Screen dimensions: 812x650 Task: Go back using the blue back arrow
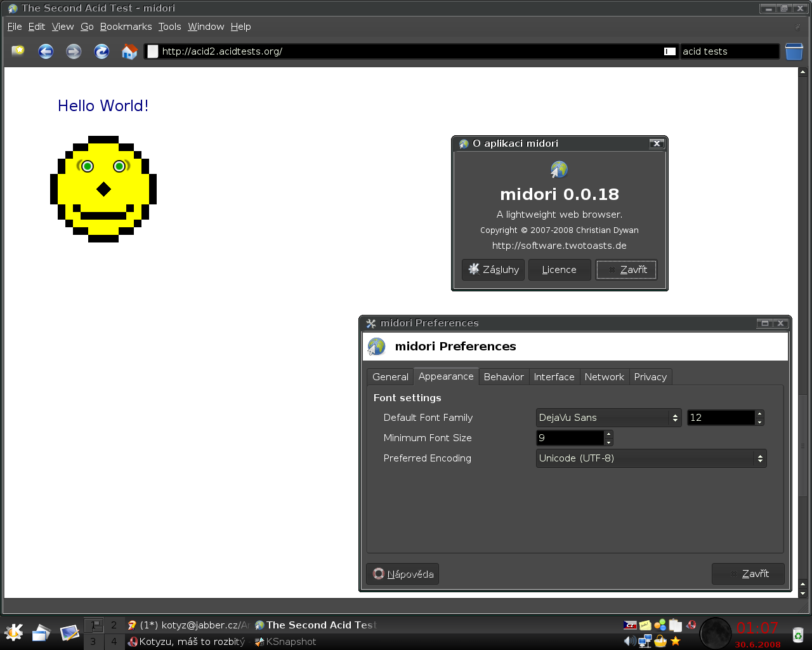(46, 51)
